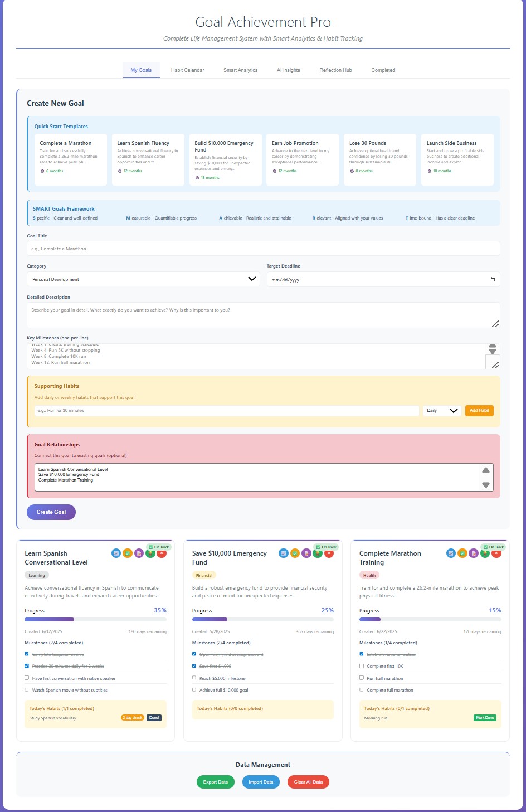Click blue chart icon on Complete Marathon Training card
Viewport: 526px width, 812px height.
[451, 553]
